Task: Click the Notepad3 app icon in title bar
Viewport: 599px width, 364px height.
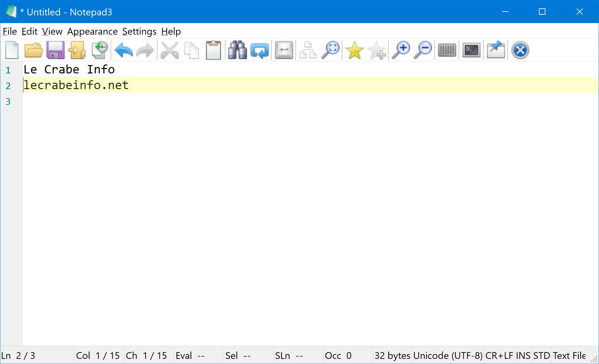Action: 11,12
